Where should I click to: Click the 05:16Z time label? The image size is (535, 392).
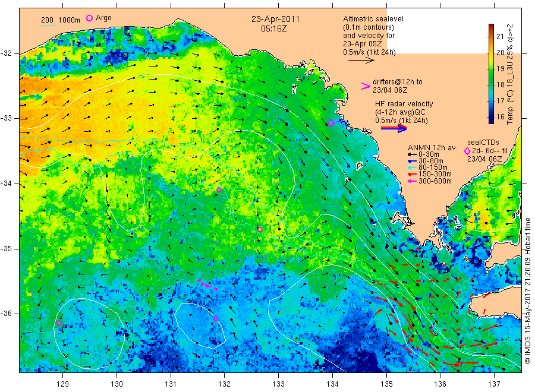click(x=273, y=29)
